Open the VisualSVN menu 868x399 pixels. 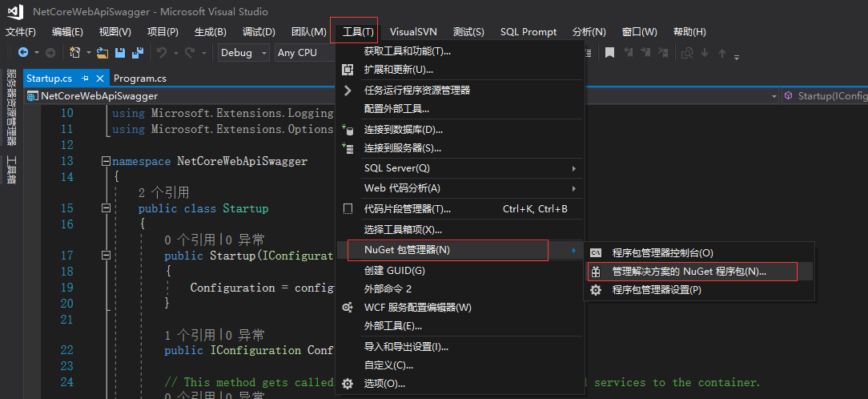413,31
